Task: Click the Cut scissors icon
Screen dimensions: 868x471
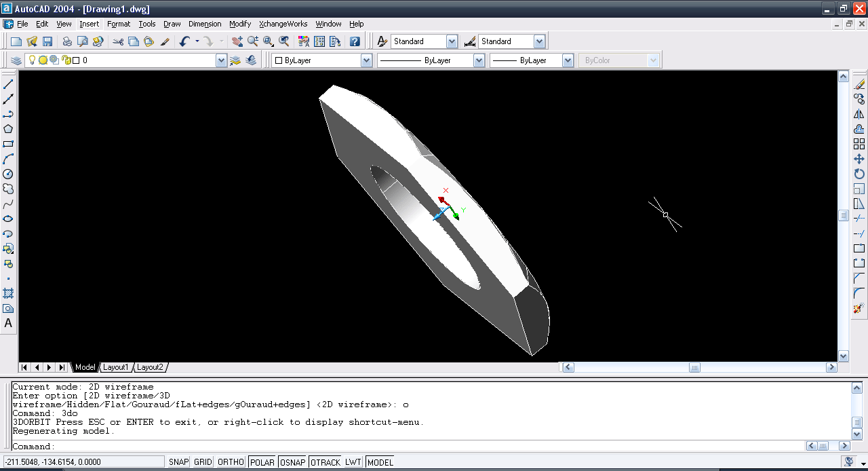Action: point(118,41)
